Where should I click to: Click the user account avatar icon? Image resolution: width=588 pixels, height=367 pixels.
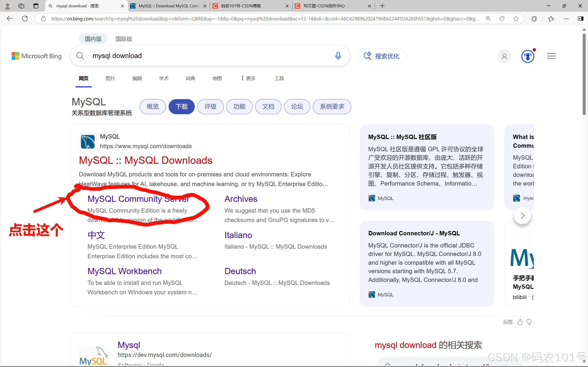point(504,56)
